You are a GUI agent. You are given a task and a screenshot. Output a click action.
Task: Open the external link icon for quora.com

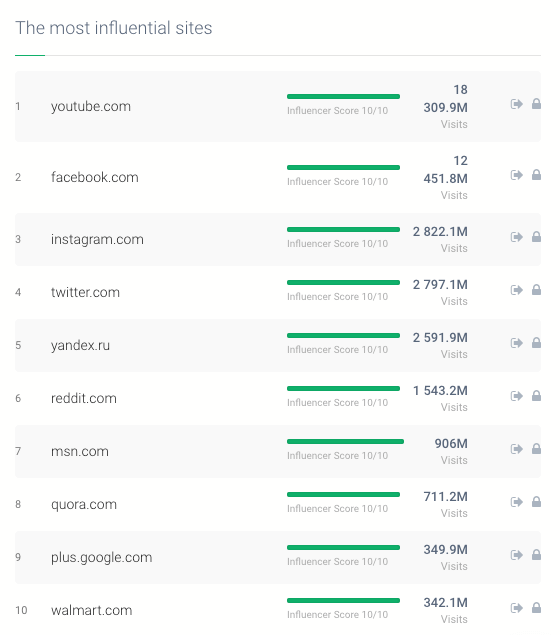[516, 502]
